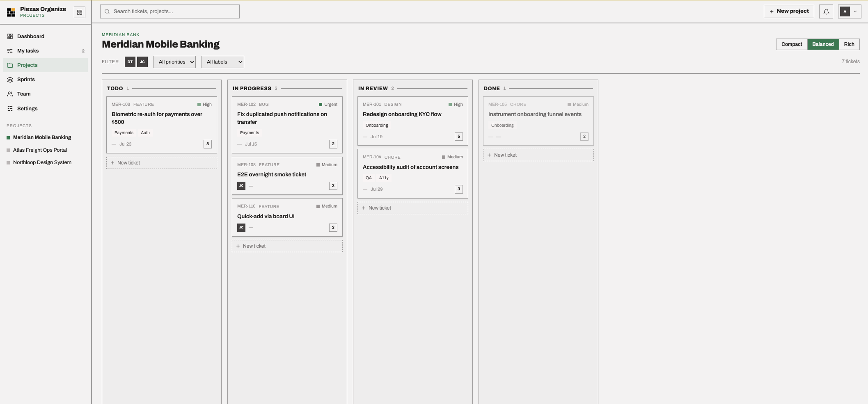Click points badge 8 on Biometric re-auth card
868x404 pixels.
208,144
